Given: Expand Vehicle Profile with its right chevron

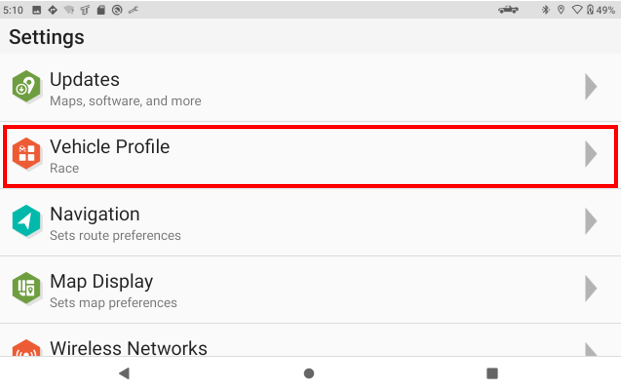Looking at the screenshot, I should (x=591, y=154).
